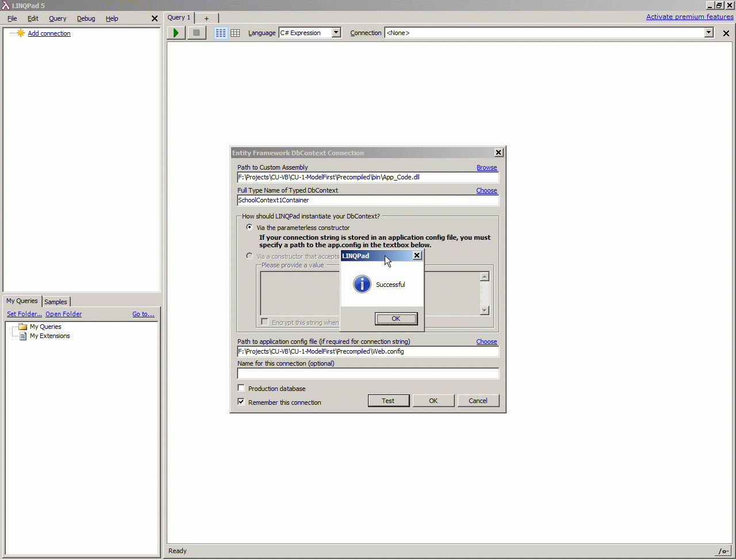736x560 pixels.
Task: Click the yellow star Add connection icon
Action: pos(21,33)
